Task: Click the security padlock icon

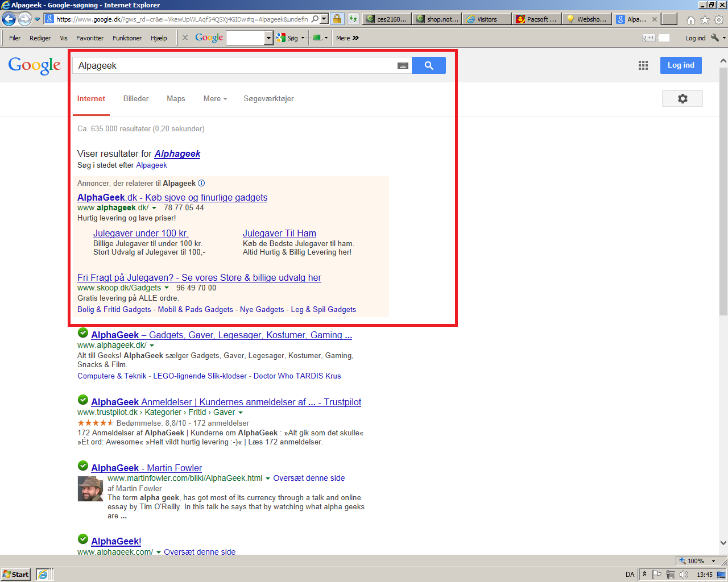Action: click(337, 19)
